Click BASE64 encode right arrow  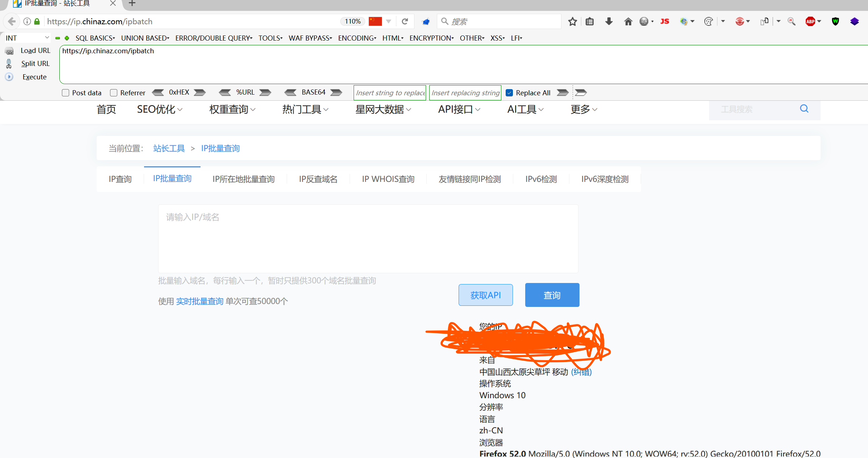pyautogui.click(x=336, y=92)
